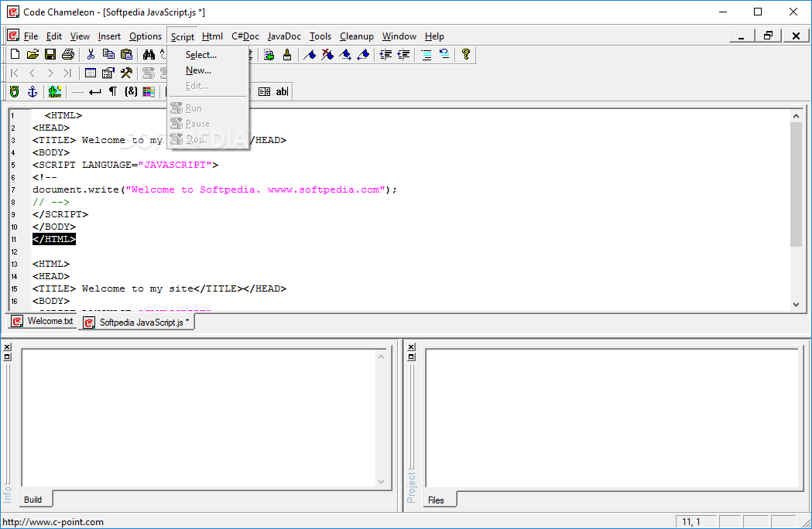Image resolution: width=812 pixels, height=529 pixels.
Task: Select the Softpedia JavaScript.js tab
Action: point(136,323)
